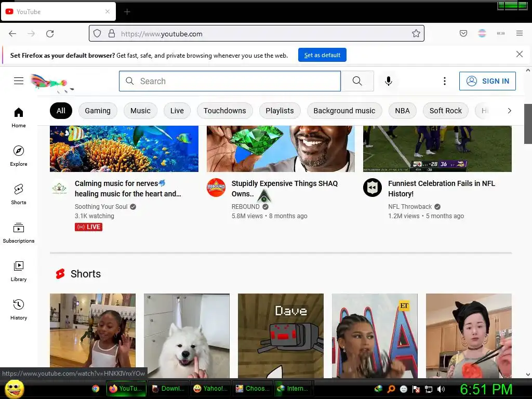The width and height of the screenshot is (532, 399).
Task: Go back with the browser back arrow
Action: tap(12, 34)
